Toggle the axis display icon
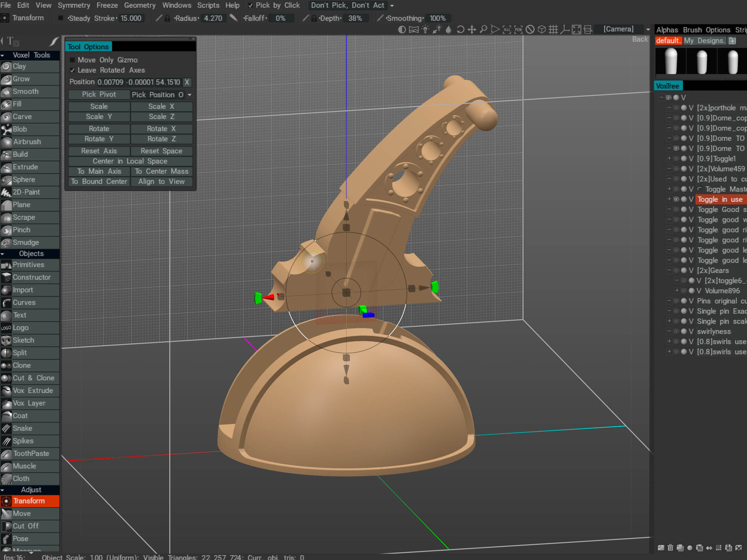The image size is (747, 560). click(x=565, y=29)
